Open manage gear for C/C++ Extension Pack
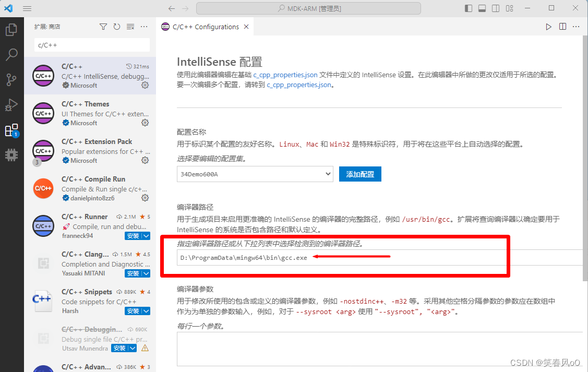588x372 pixels. (x=145, y=160)
